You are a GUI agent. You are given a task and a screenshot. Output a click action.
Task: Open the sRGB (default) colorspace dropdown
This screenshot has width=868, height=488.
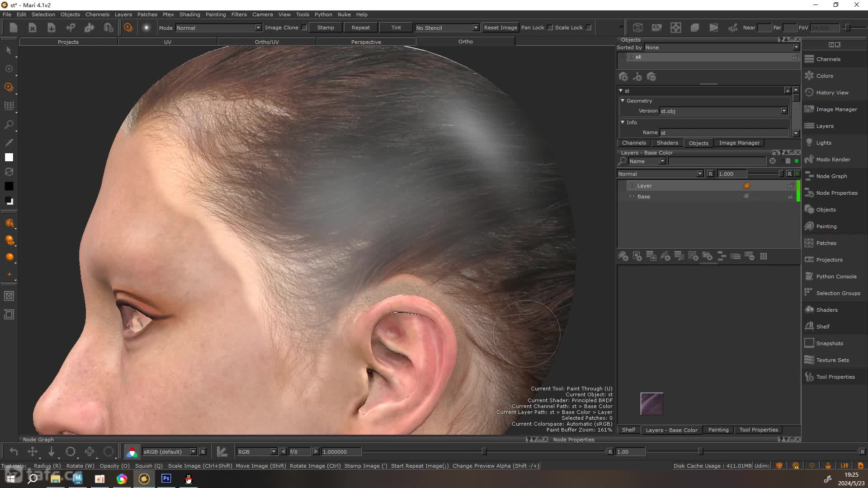click(x=170, y=451)
